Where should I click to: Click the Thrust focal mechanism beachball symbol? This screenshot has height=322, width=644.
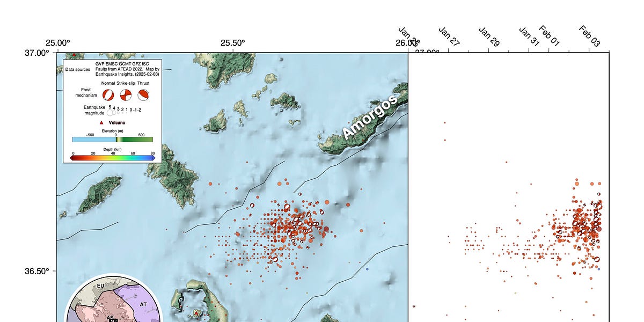coord(143,95)
